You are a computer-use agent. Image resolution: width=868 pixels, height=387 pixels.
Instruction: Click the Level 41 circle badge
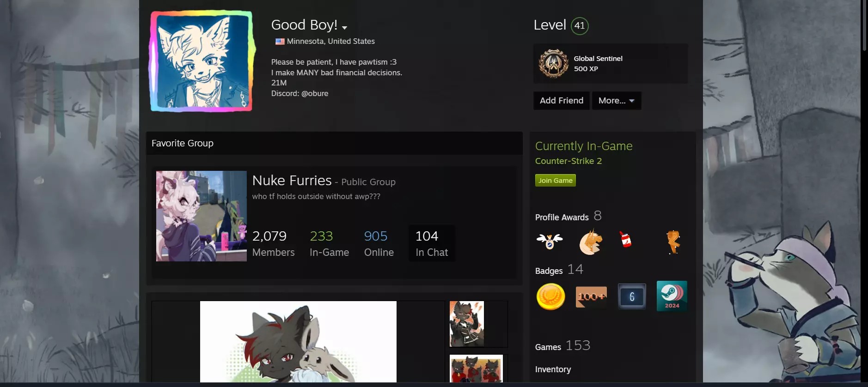(x=580, y=26)
